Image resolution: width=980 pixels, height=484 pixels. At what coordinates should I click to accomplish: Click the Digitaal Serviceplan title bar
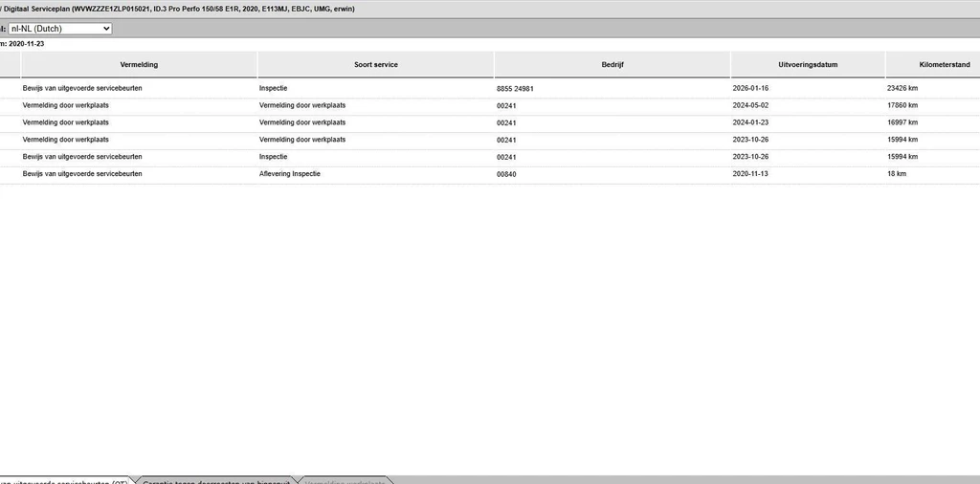(x=490, y=9)
